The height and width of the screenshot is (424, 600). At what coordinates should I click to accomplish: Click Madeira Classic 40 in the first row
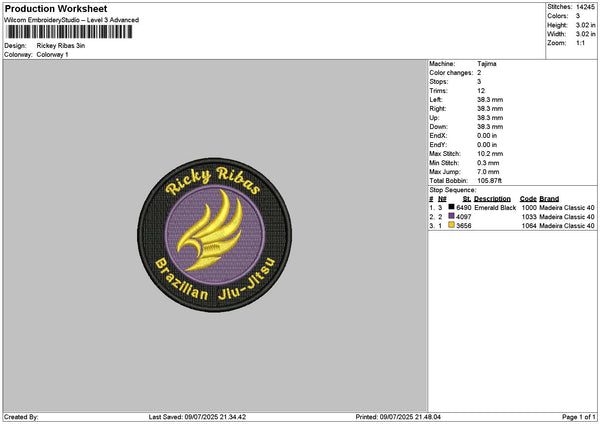pos(567,208)
